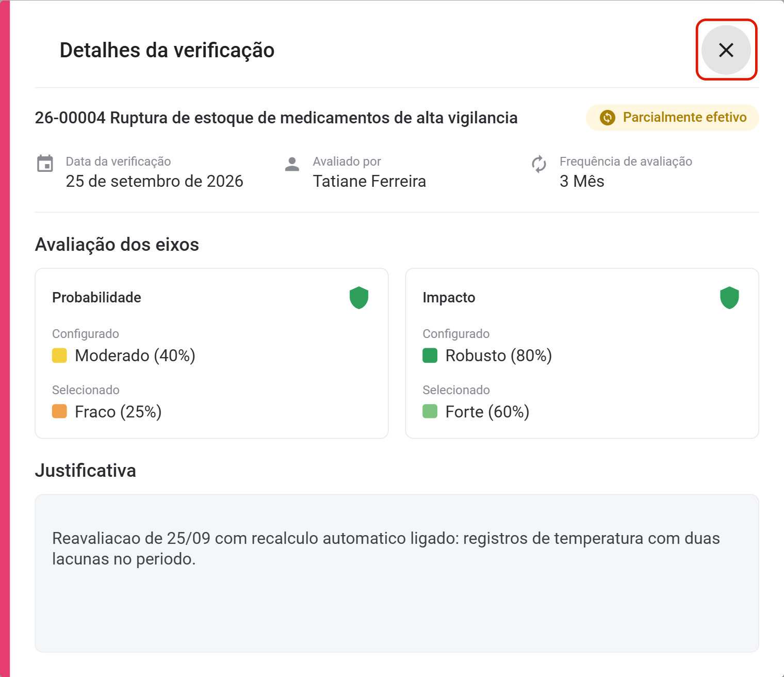784x677 pixels.
Task: Click the calendar icon beside Data da verificação
Action: pos(45,164)
